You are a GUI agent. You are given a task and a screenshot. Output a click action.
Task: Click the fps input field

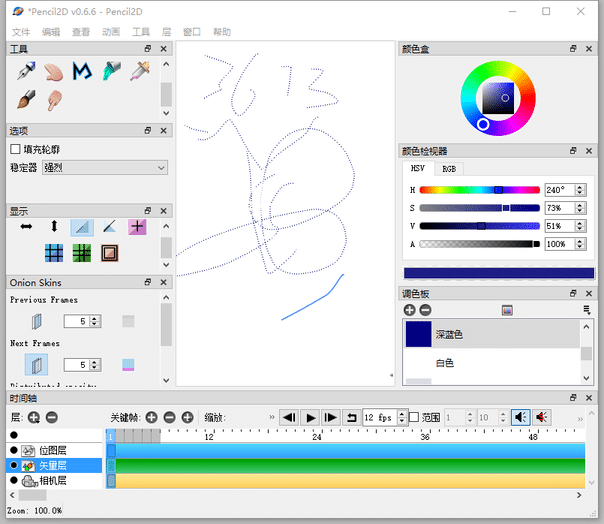380,418
